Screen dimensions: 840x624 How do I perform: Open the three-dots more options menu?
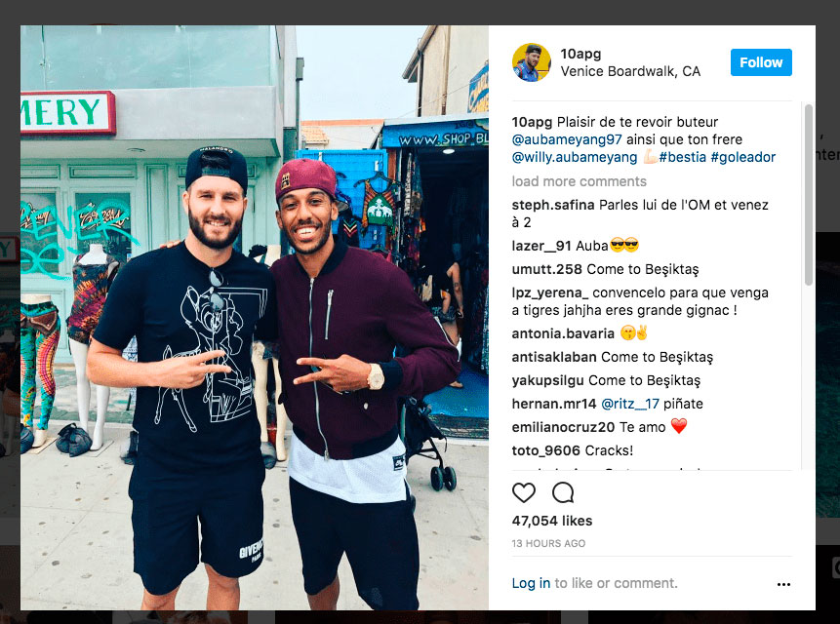(x=783, y=584)
